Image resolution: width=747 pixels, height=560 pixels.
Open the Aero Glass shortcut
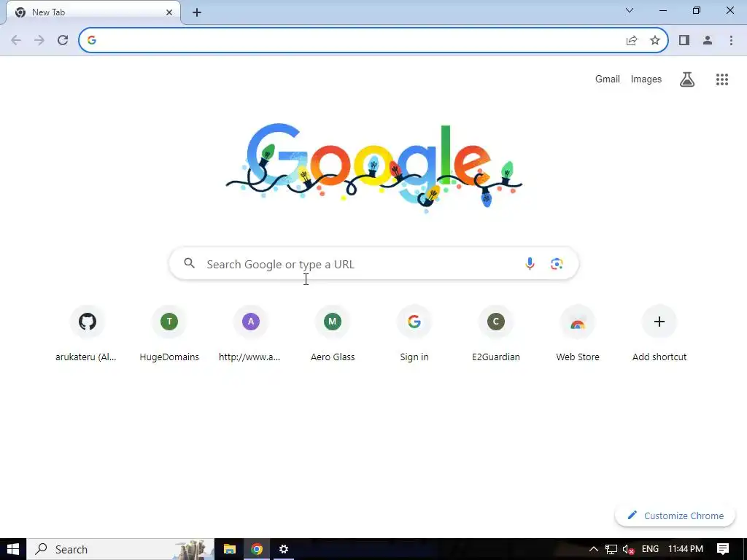pos(333,332)
